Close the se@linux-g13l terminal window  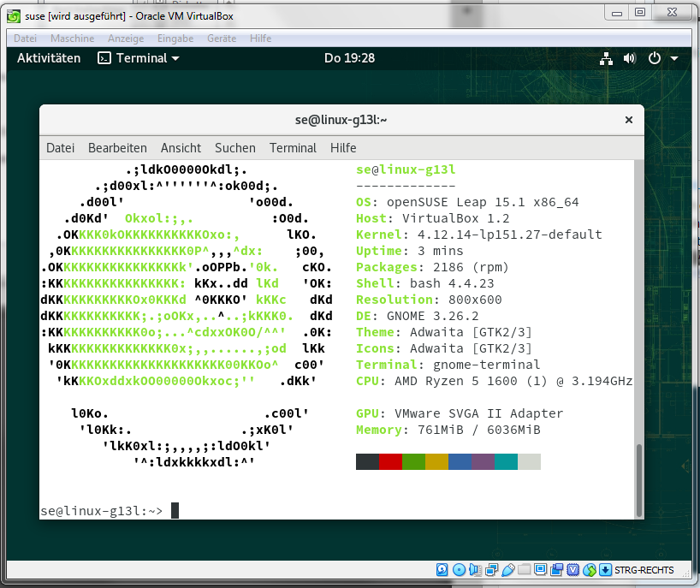click(629, 120)
